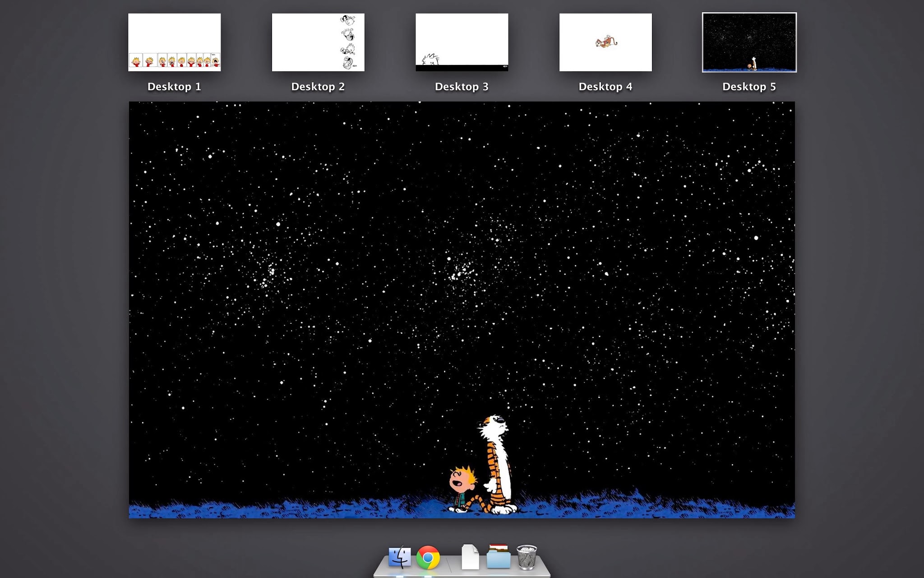Click the "Desktop 1" label text
The height and width of the screenshot is (578, 924).
click(x=174, y=87)
